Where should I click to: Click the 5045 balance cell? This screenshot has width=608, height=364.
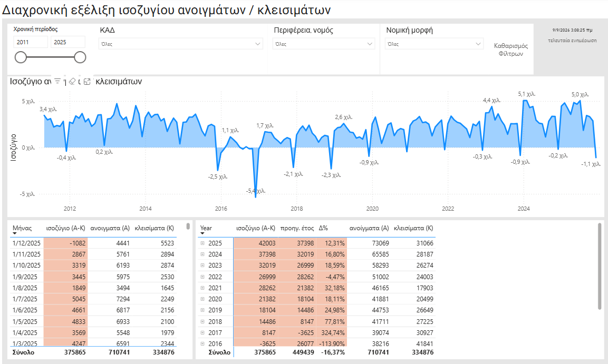click(x=65, y=299)
